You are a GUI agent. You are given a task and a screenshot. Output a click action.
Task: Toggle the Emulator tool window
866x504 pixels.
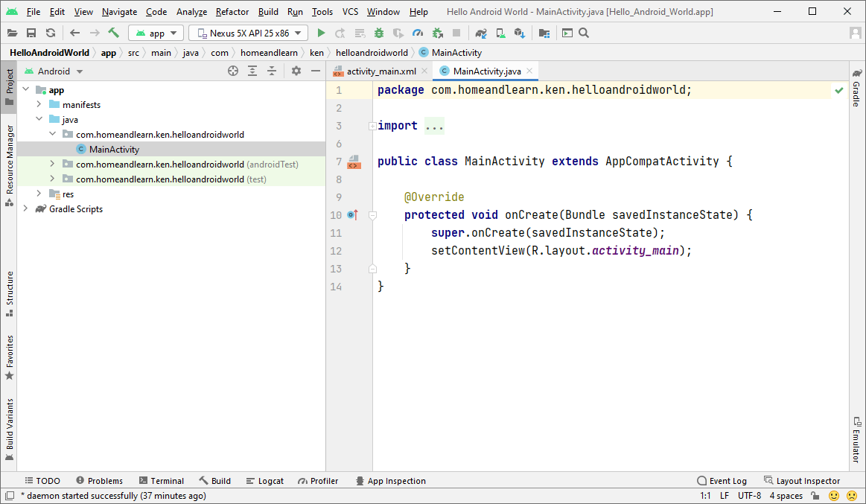(x=856, y=439)
